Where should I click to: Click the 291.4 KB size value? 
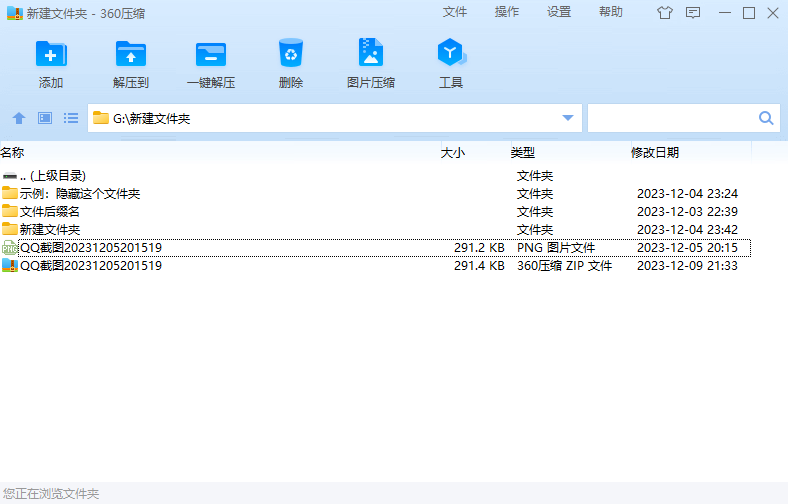click(479, 266)
